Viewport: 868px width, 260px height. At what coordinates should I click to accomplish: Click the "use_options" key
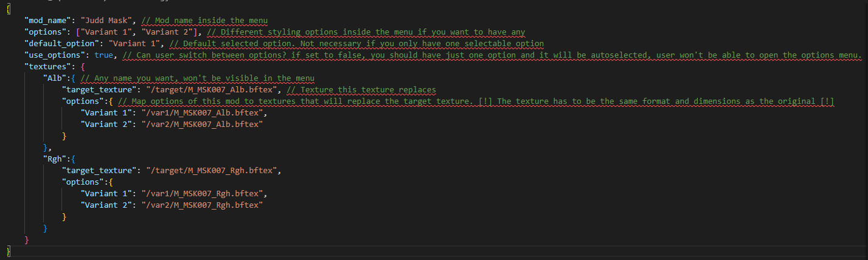[55, 55]
